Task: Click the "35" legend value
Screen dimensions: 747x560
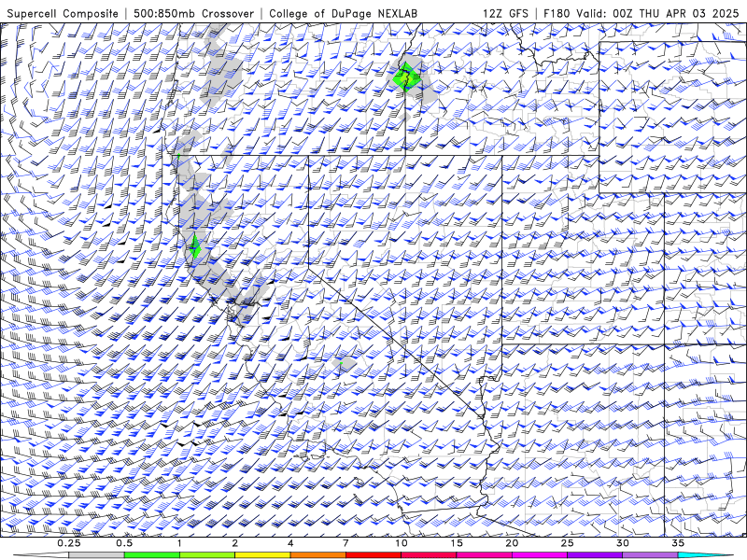Action: pyautogui.click(x=678, y=543)
